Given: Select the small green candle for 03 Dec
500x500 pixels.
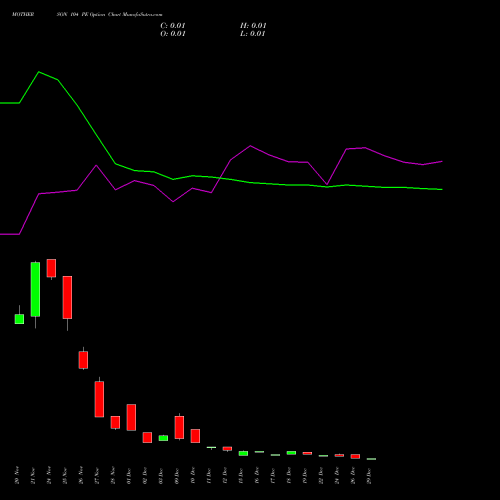Looking at the screenshot, I should (x=163, y=438).
